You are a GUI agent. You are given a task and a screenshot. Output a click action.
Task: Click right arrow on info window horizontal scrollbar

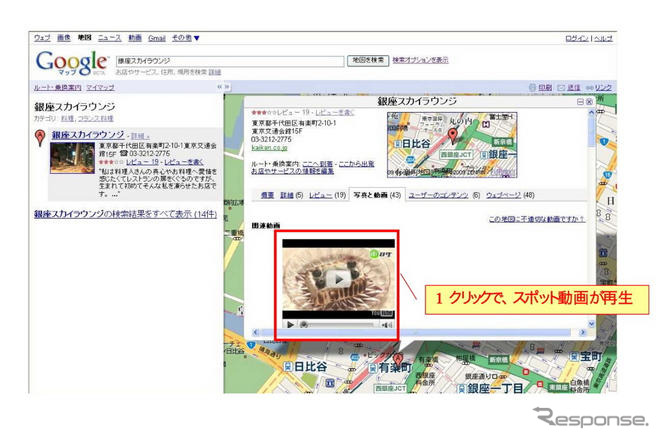[x=583, y=333]
